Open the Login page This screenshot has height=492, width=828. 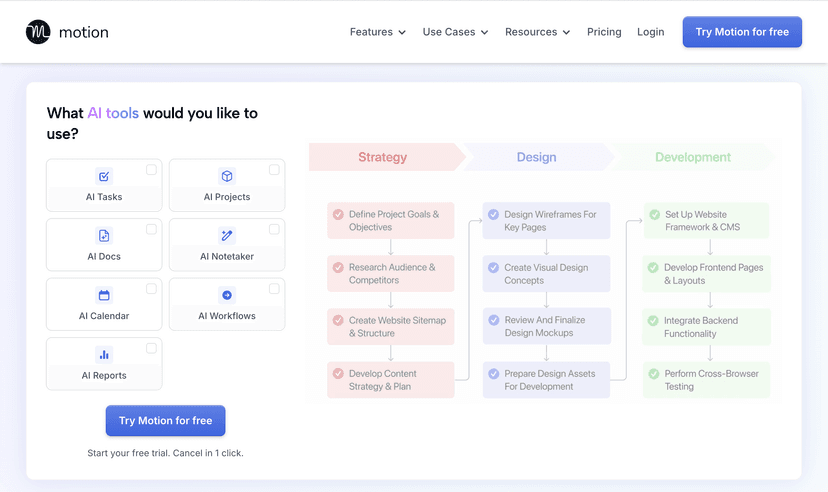pos(651,32)
